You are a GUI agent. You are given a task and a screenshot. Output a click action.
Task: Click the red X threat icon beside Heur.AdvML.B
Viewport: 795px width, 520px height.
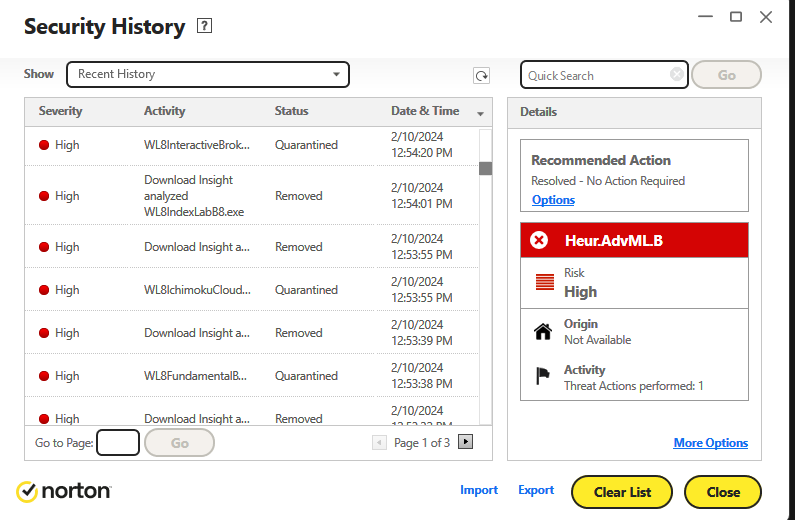pos(539,240)
